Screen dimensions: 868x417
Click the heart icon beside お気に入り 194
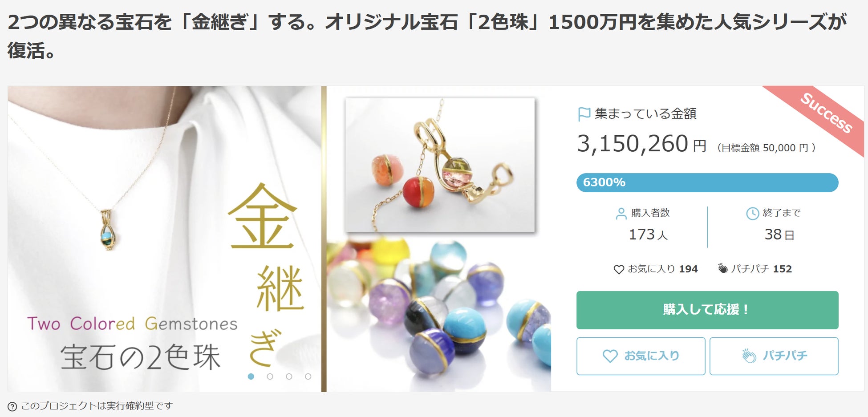(619, 269)
